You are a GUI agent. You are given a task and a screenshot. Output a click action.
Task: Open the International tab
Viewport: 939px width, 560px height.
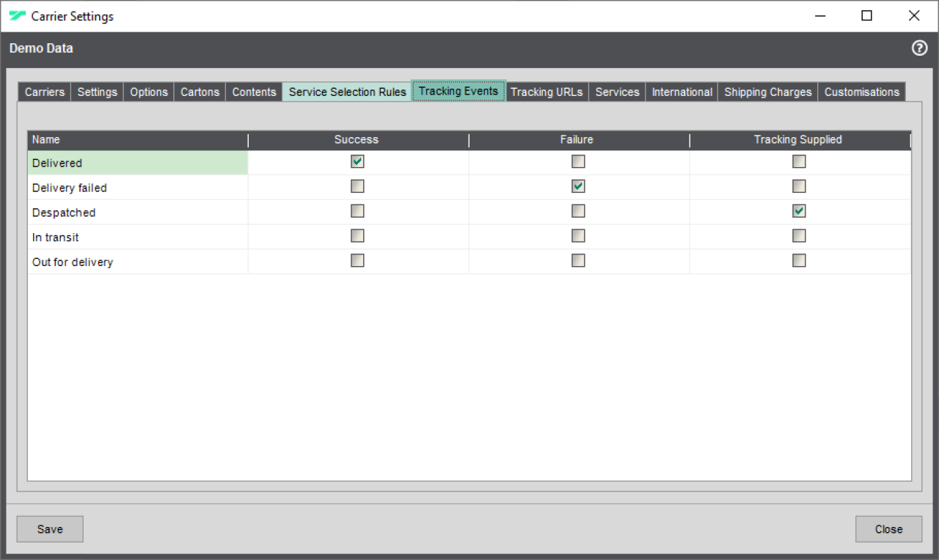pyautogui.click(x=682, y=92)
